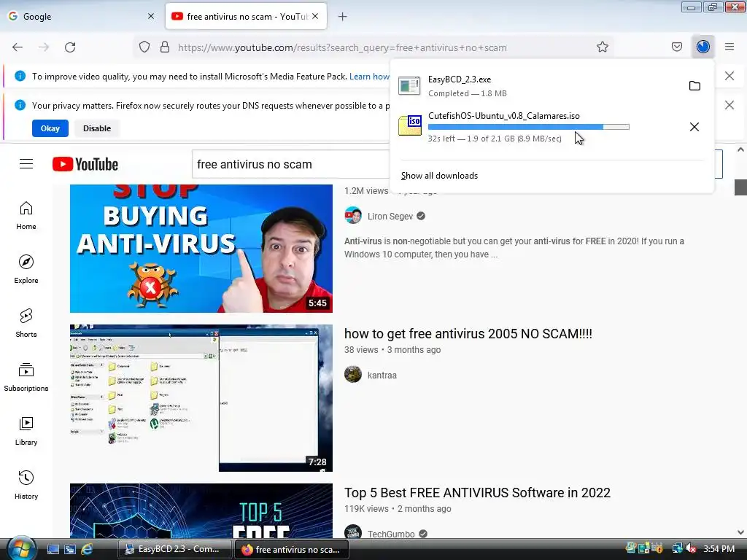This screenshot has height=560, width=747.
Task: Click the network tray icon
Action: (x=677, y=548)
